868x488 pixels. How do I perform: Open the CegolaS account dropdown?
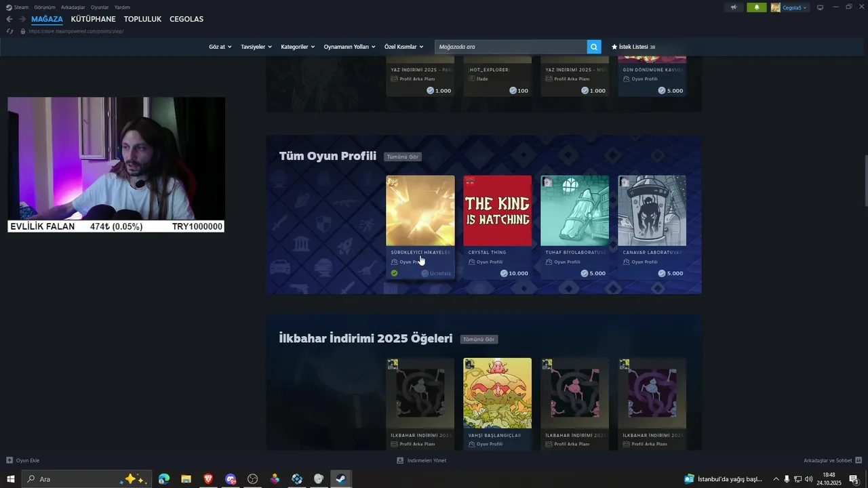(795, 7)
